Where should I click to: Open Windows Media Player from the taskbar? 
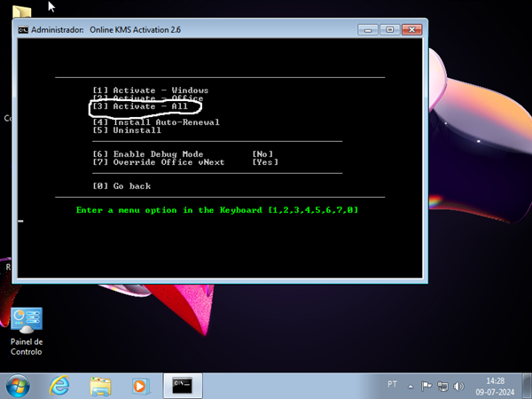pyautogui.click(x=141, y=386)
